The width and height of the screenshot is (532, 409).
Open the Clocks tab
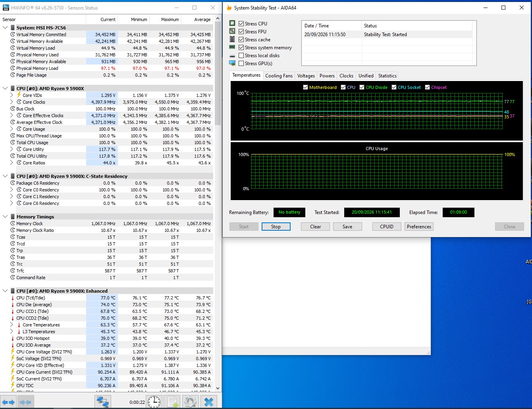346,76
